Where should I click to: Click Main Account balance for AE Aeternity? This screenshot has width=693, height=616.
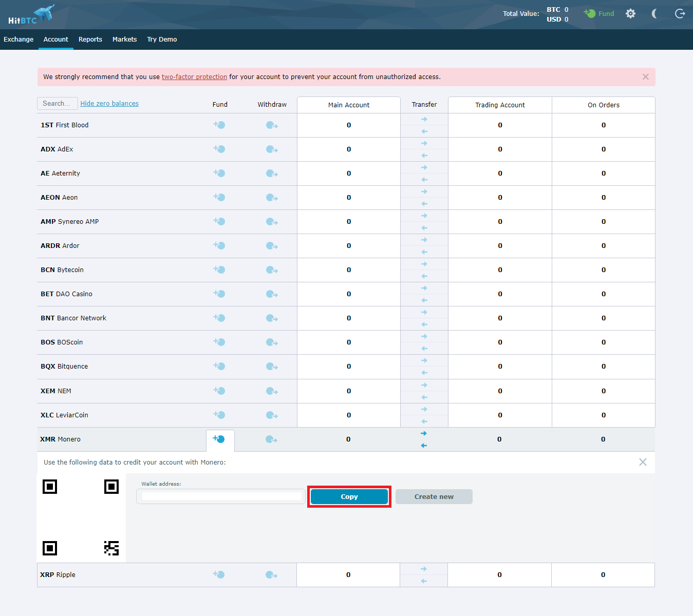click(x=349, y=174)
